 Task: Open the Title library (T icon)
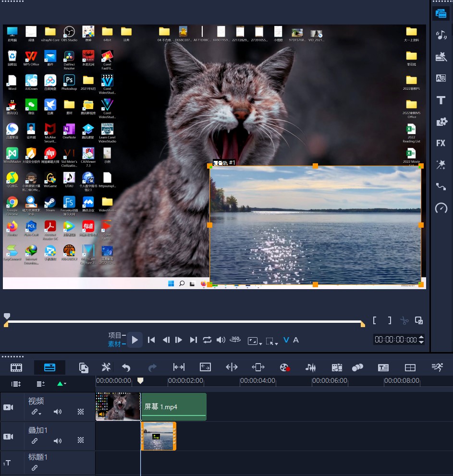coord(441,100)
